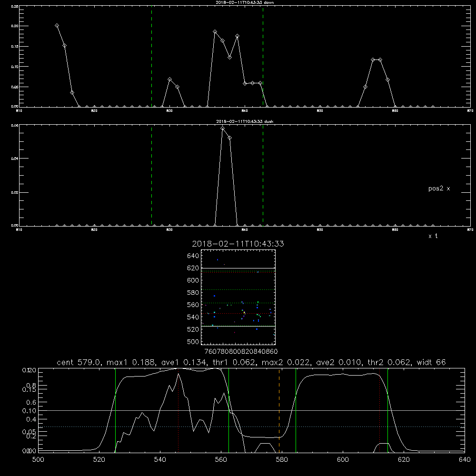Select the tallest diamond of the central dawn peak
Image resolution: width=476 pixels, height=476 pixels.
click(x=215, y=31)
